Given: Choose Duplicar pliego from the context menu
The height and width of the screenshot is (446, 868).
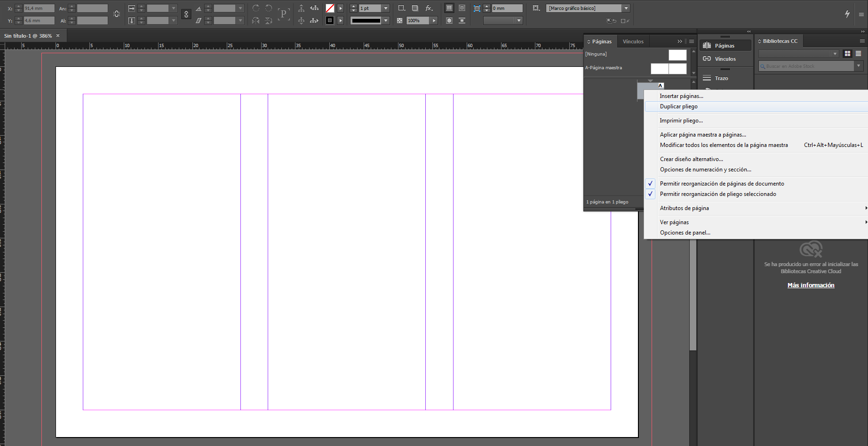Looking at the screenshot, I should [x=756, y=106].
